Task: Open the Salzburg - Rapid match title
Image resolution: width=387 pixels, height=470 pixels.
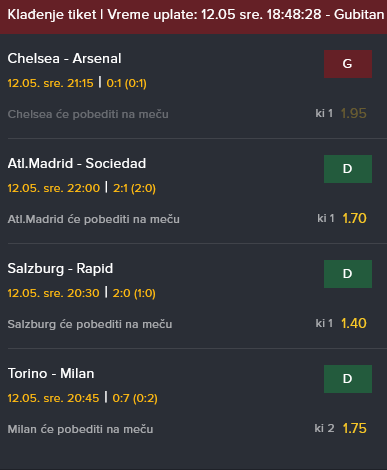Action: tap(60, 269)
